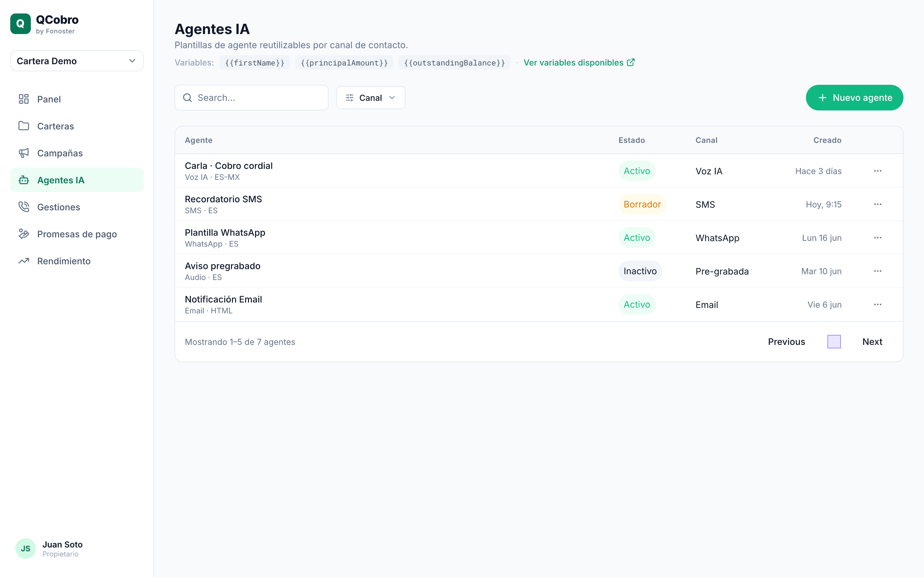Click the current page number box
The image size is (924, 578).
click(x=834, y=342)
